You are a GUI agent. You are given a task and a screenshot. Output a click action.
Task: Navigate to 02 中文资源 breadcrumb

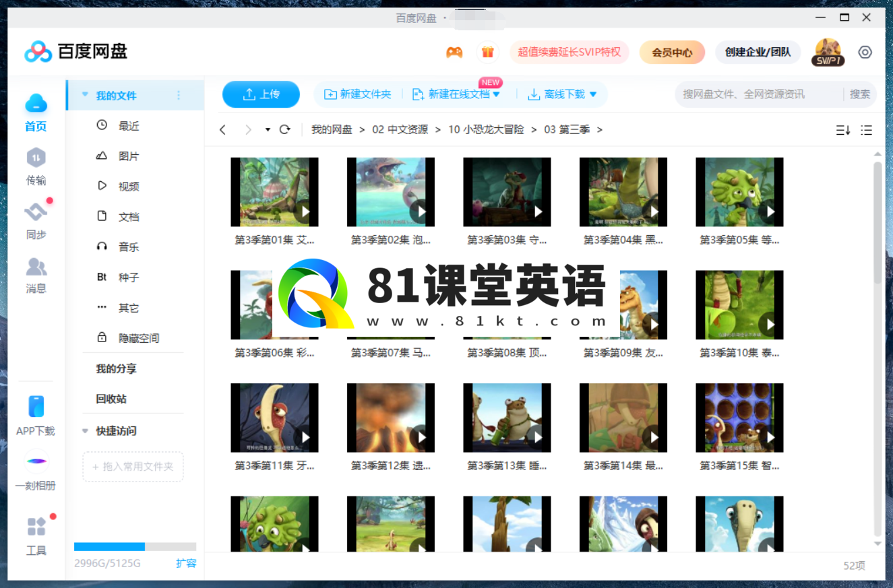point(400,129)
